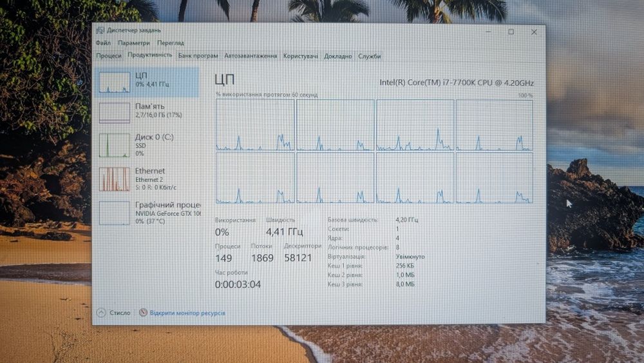Image resolution: width=644 pixels, height=363 pixels.
Task: Click the large ЦП heading
Action: (225, 80)
